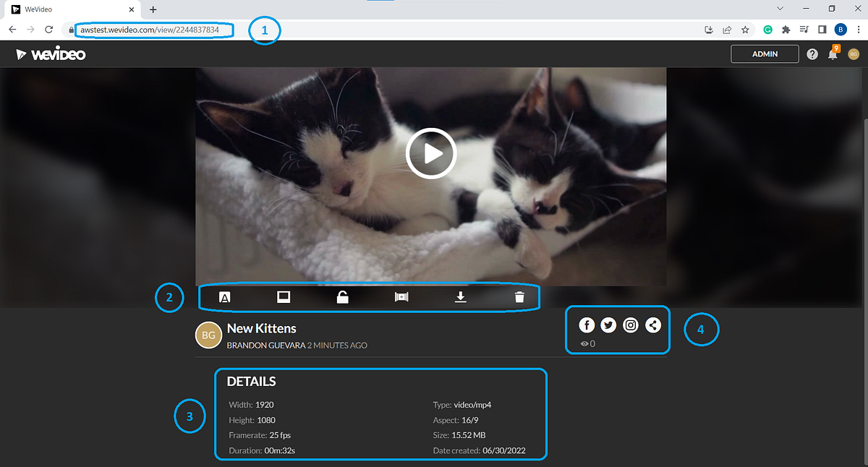The width and height of the screenshot is (868, 467).
Task: Open the WeVideo help menu
Action: 812,53
